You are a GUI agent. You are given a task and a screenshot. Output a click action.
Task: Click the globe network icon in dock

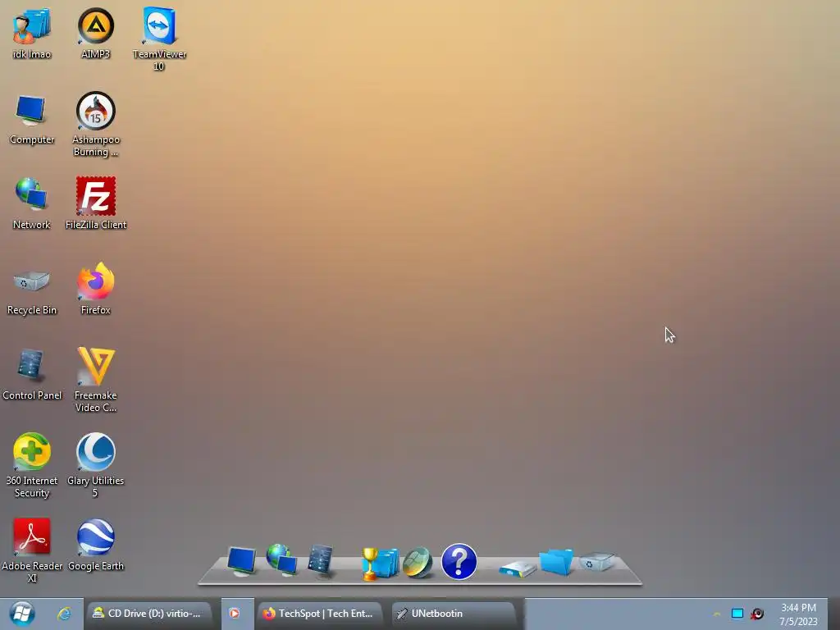click(x=282, y=559)
